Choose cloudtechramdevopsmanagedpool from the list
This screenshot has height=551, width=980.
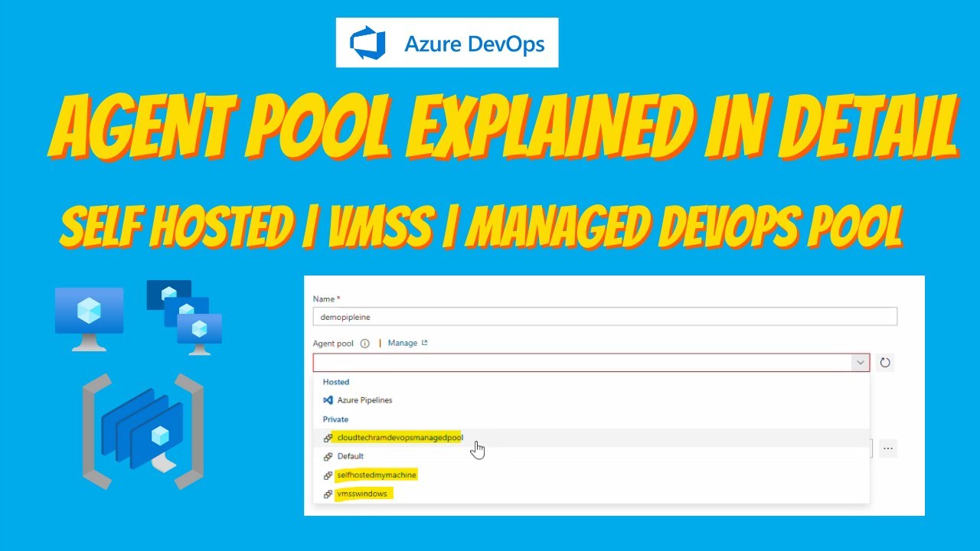click(x=592, y=438)
